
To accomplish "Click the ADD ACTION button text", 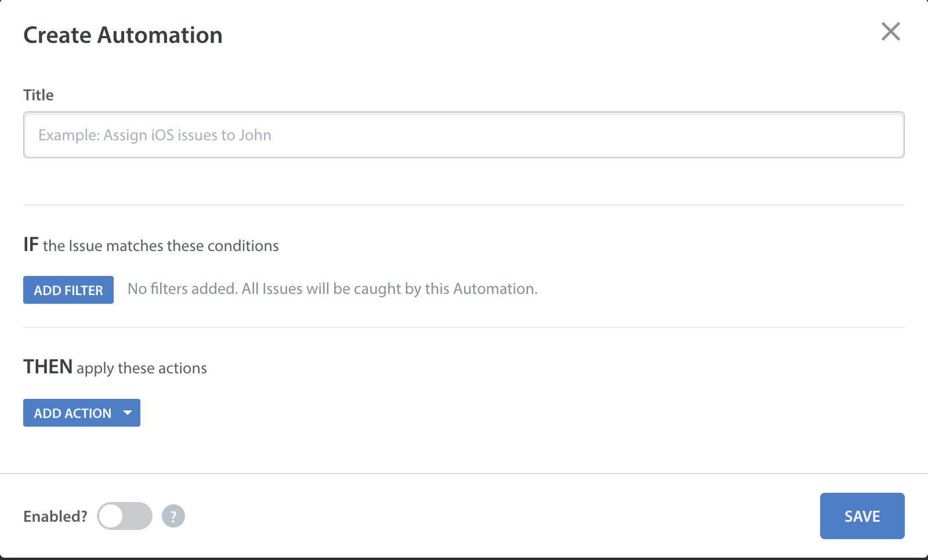I will tap(72, 413).
